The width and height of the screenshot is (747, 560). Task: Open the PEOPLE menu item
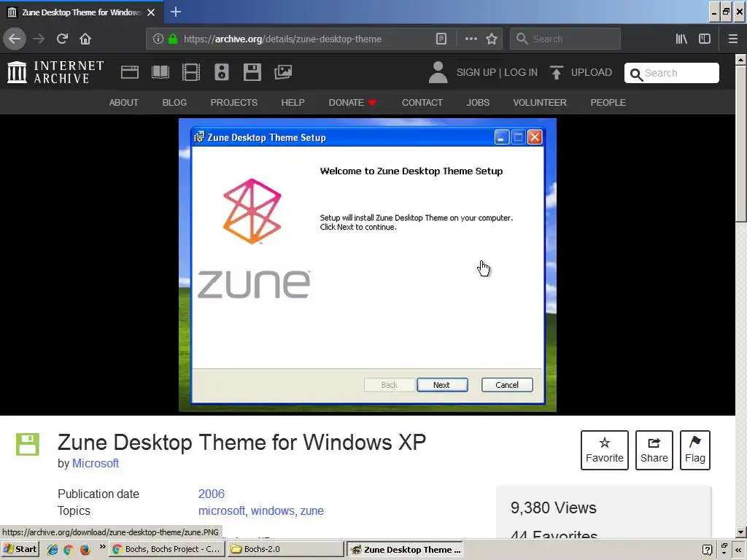[x=608, y=102]
